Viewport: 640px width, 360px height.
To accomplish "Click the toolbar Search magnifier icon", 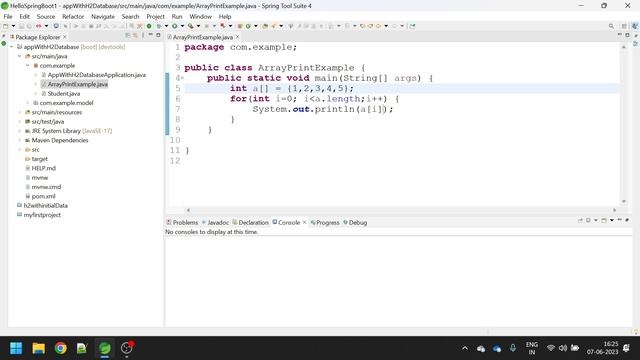I will [x=611, y=26].
